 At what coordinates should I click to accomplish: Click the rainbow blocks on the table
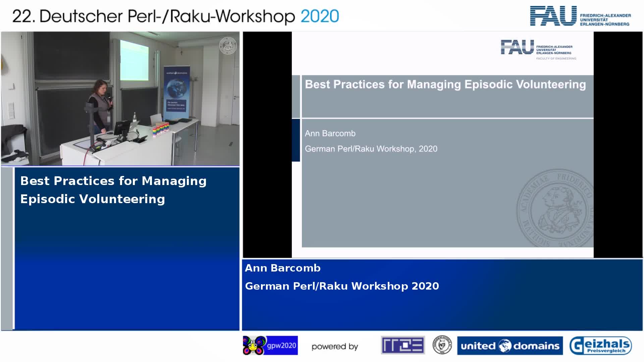coord(161,129)
